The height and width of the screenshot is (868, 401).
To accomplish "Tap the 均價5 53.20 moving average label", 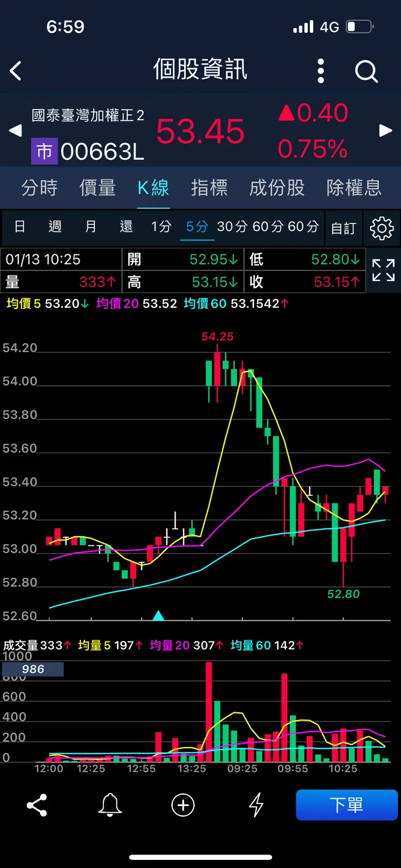I will click(48, 304).
